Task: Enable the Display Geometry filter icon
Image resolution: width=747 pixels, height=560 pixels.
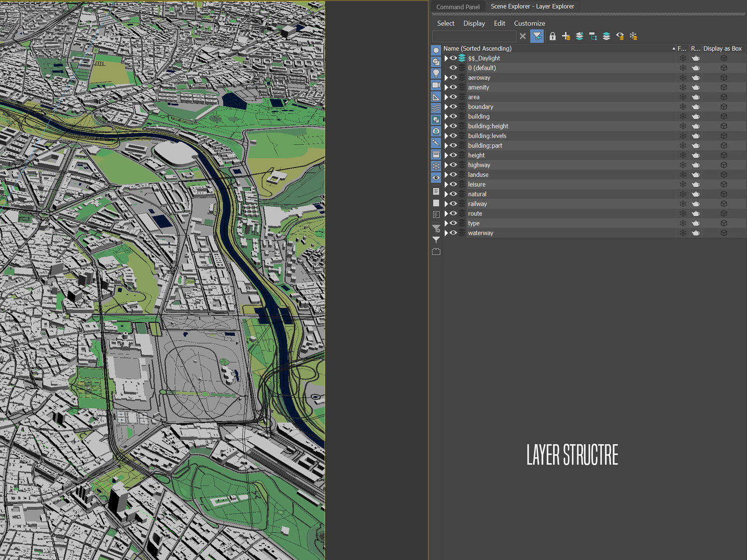Action: (436, 50)
